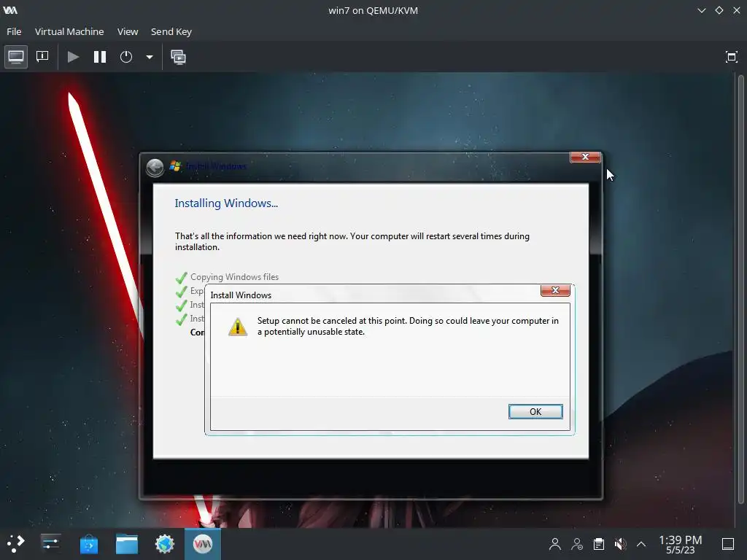
Task: Click checkmark beside Copying Windows files
Action: pos(181,277)
